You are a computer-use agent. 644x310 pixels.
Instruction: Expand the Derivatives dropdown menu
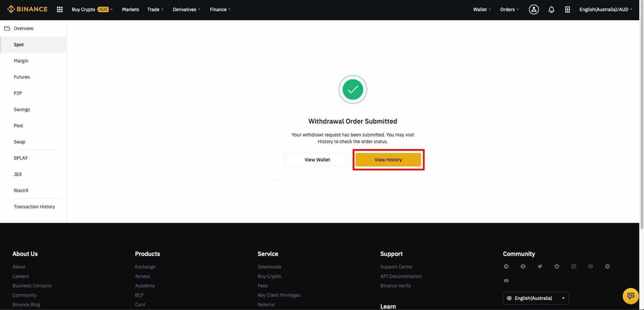click(186, 9)
